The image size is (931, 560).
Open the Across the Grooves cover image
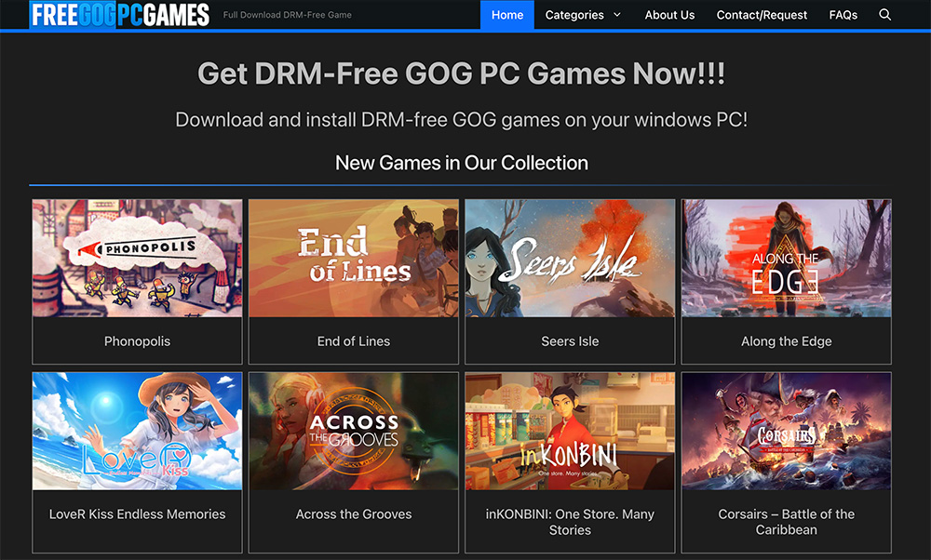tap(353, 432)
